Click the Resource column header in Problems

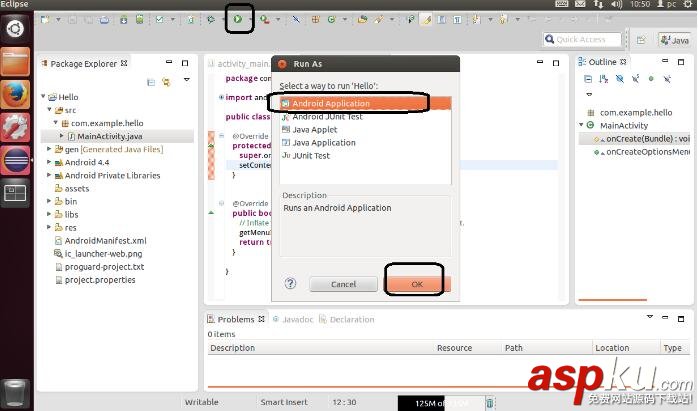point(454,348)
